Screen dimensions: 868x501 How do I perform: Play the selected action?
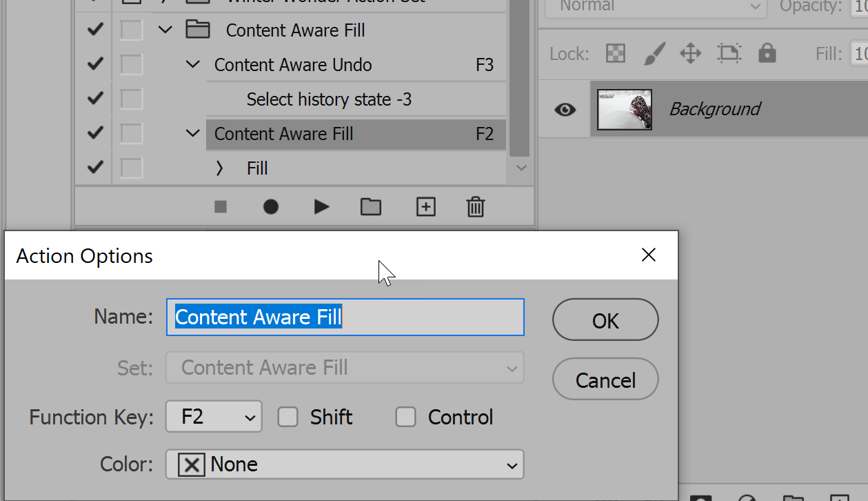(321, 206)
